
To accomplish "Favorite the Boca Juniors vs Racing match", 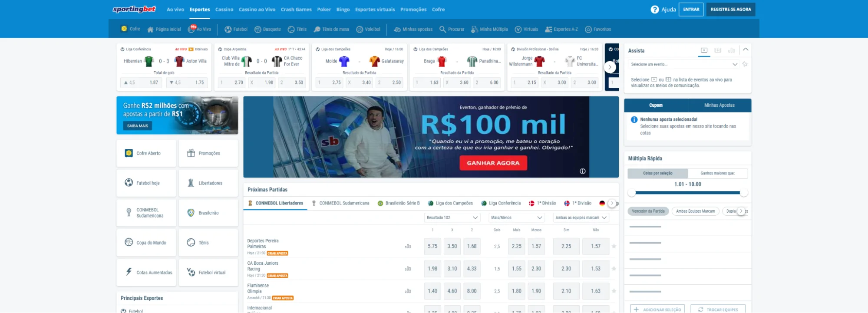I will coord(614,269).
